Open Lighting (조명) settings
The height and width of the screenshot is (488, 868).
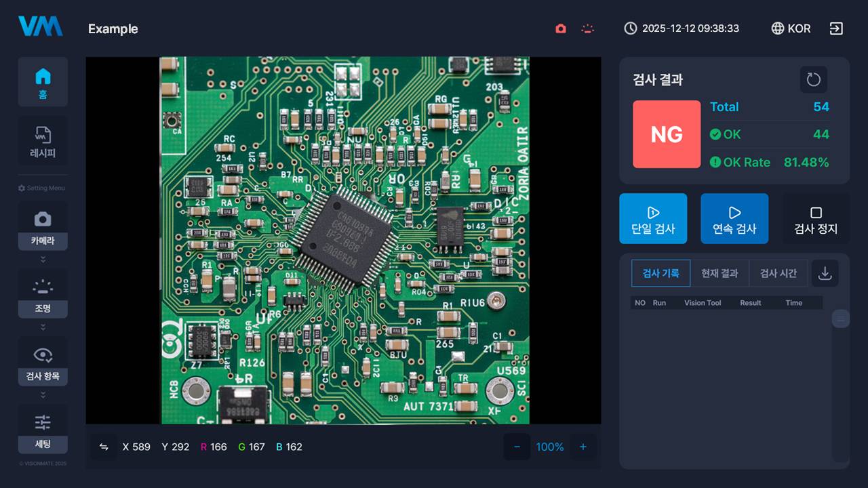tap(43, 294)
